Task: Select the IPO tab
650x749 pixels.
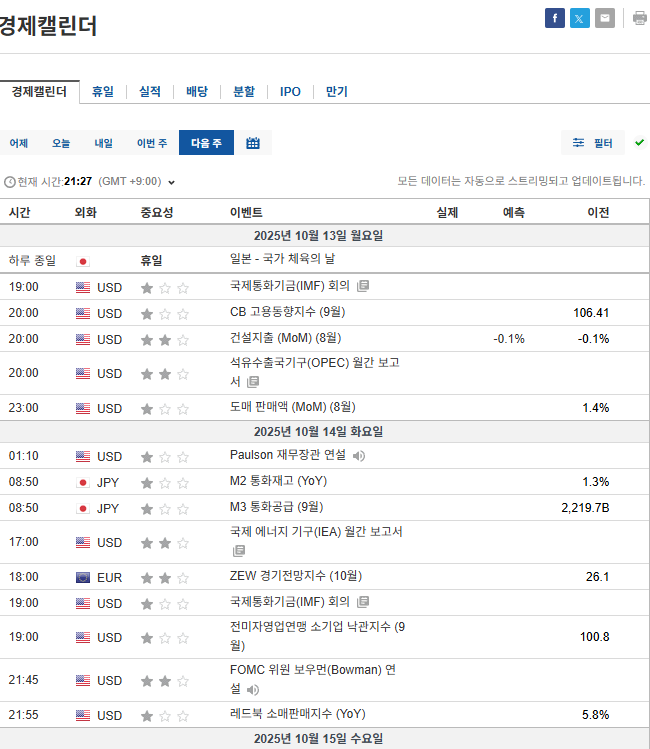Action: point(290,92)
